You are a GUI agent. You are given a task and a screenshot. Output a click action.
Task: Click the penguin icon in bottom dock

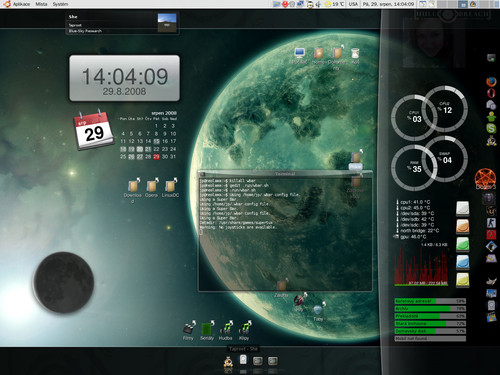[228, 362]
